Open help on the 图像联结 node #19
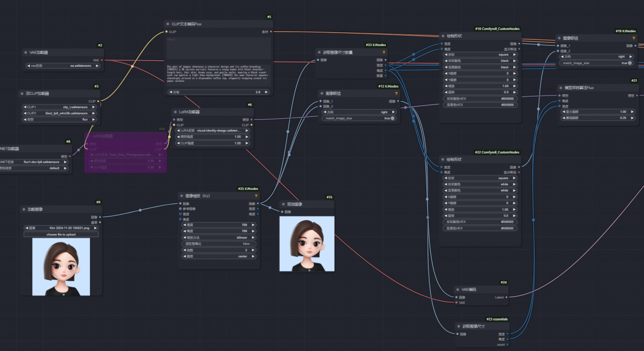Screen dimensions: 644x351 pos(633,38)
